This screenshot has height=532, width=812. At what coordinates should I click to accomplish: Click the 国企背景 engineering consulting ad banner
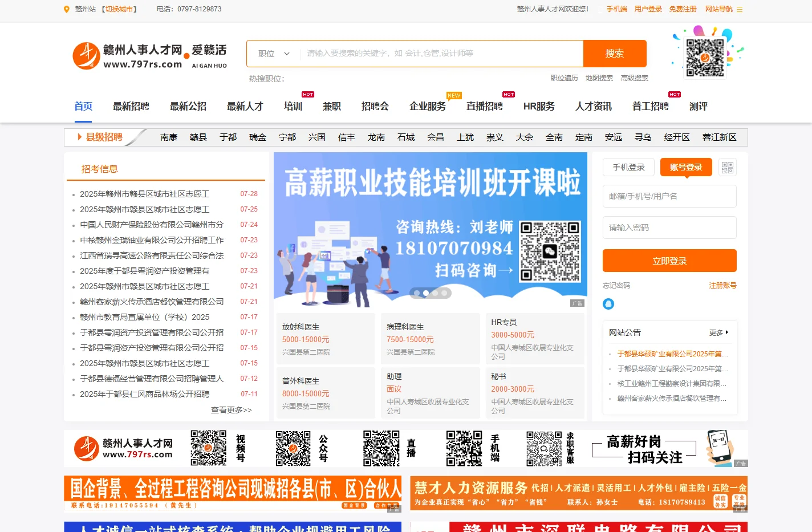tap(233, 493)
